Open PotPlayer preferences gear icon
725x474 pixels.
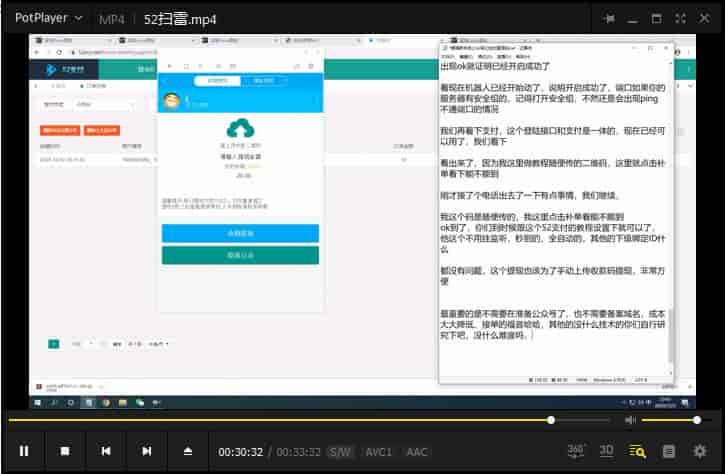(700, 452)
